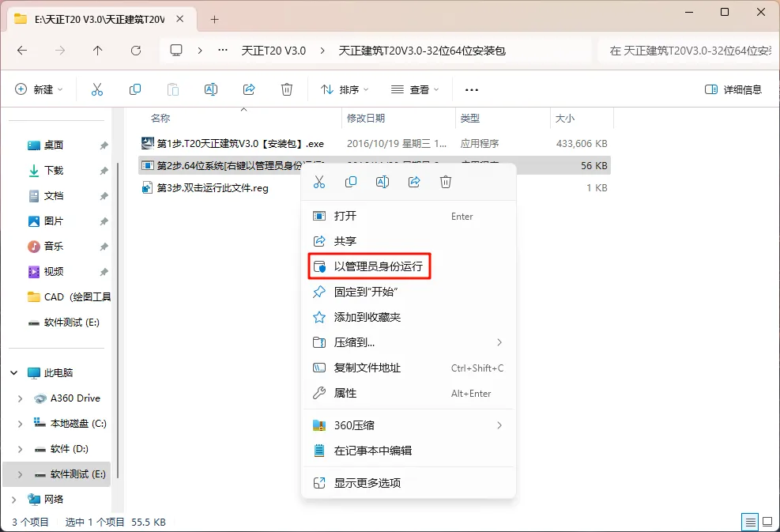Select 固定到"开始"
The image size is (780, 532).
pyautogui.click(x=408, y=292)
